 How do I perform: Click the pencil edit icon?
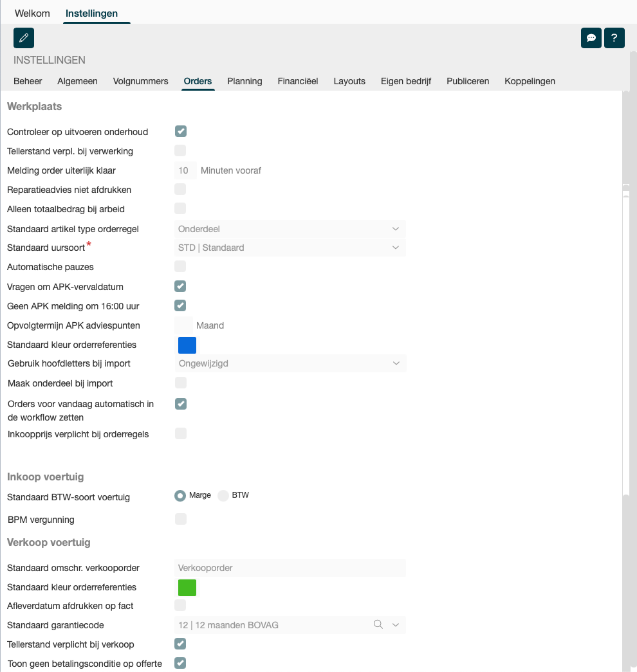coord(24,38)
